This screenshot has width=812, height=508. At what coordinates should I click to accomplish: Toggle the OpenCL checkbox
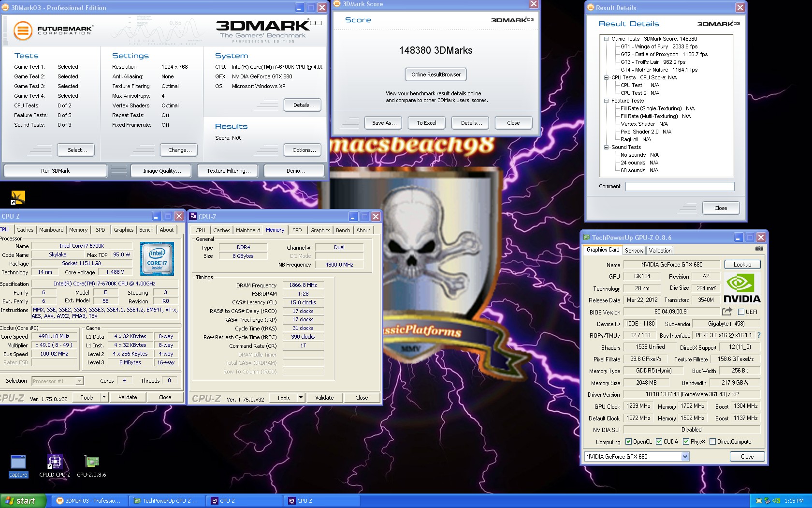pos(628,441)
